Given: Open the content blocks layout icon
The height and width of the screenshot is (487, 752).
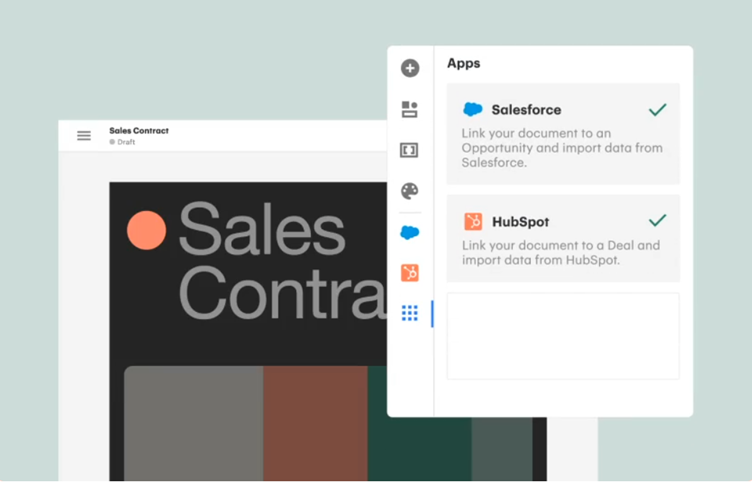Looking at the screenshot, I should coord(410,109).
